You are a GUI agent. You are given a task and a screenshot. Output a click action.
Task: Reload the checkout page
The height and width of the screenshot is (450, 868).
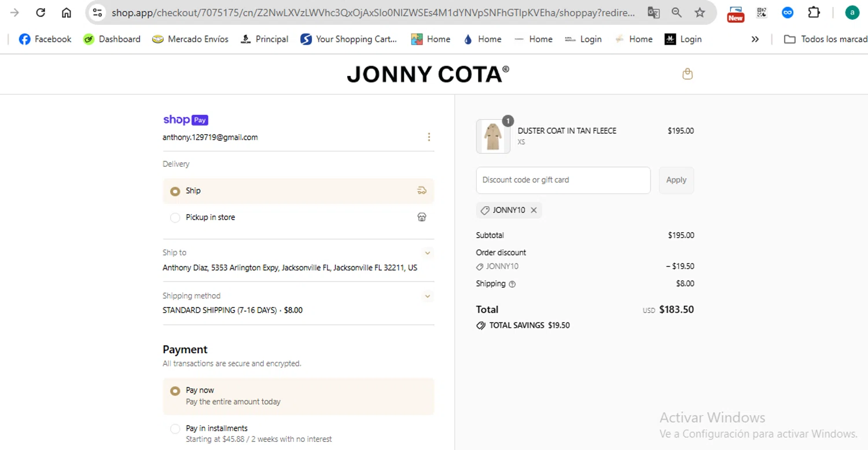coord(41,12)
